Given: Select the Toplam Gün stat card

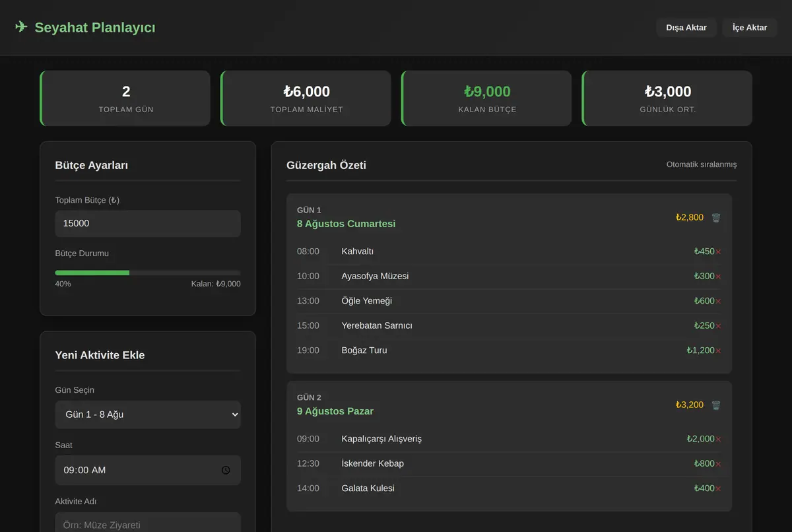Looking at the screenshot, I should pyautogui.click(x=125, y=98).
